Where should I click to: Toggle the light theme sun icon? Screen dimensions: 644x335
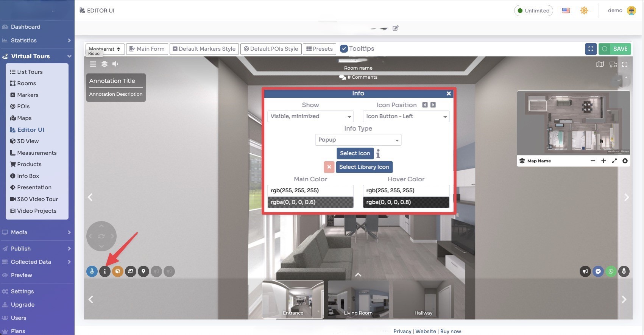pos(584,11)
